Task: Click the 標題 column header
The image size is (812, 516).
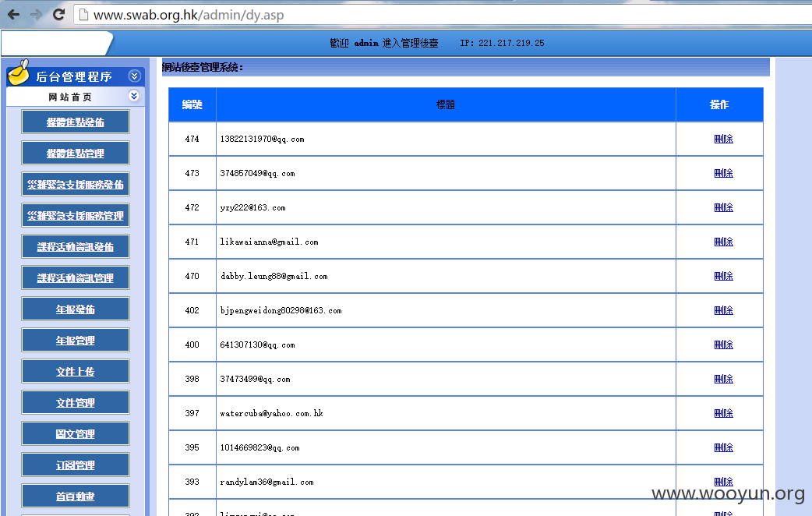Action: pos(446,104)
